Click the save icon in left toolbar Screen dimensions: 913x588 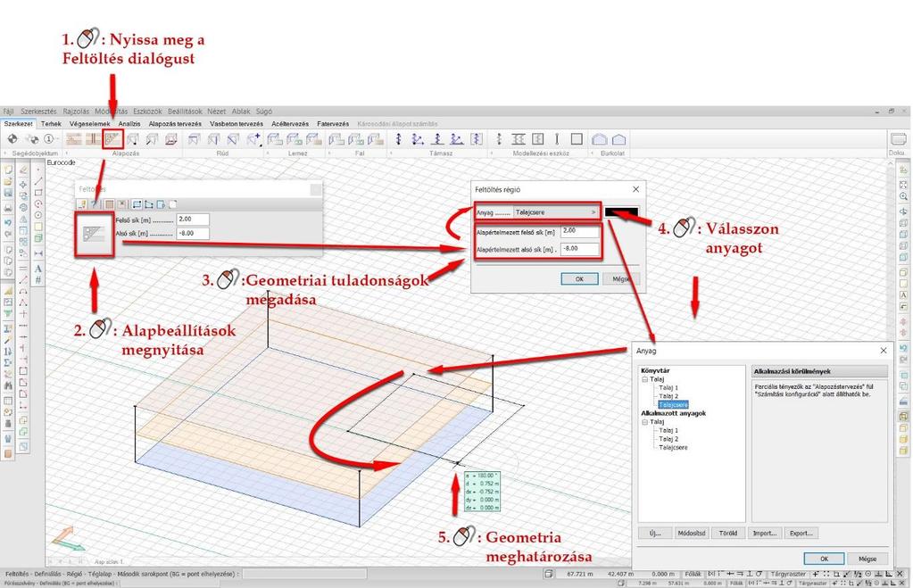coord(8,193)
